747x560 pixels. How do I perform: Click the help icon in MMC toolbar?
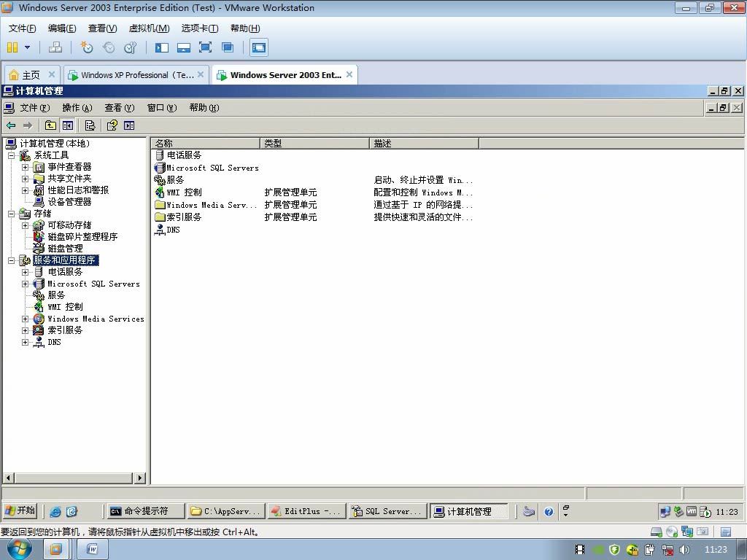pyautogui.click(x=112, y=125)
